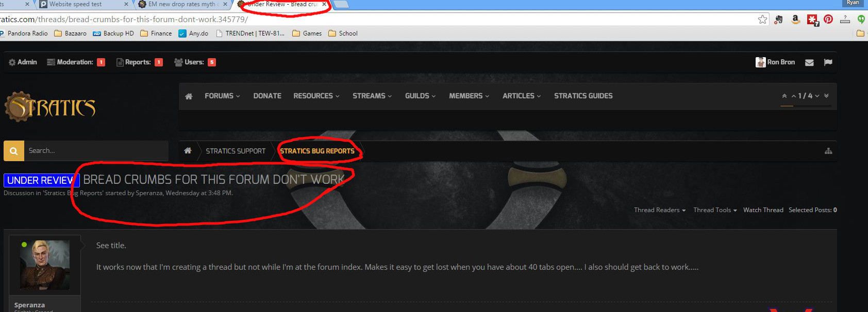This screenshot has width=868, height=312.
Task: Click the Pinterest extension icon
Action: (828, 20)
